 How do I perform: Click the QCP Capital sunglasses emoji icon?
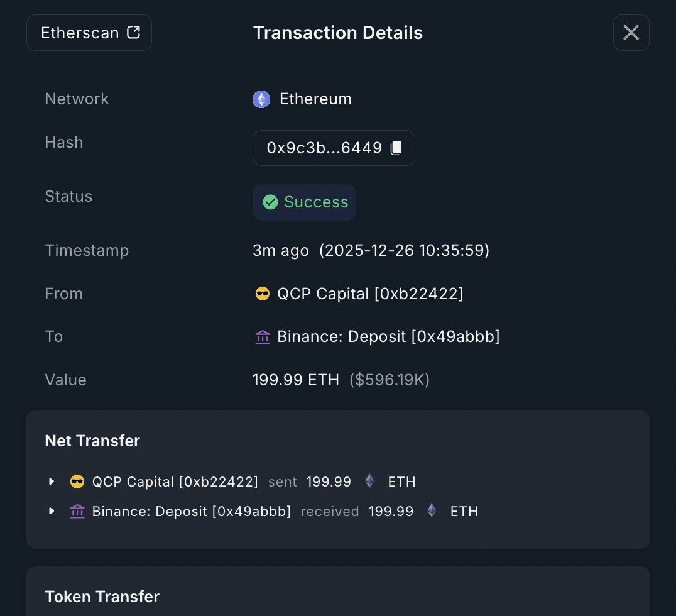(x=263, y=293)
